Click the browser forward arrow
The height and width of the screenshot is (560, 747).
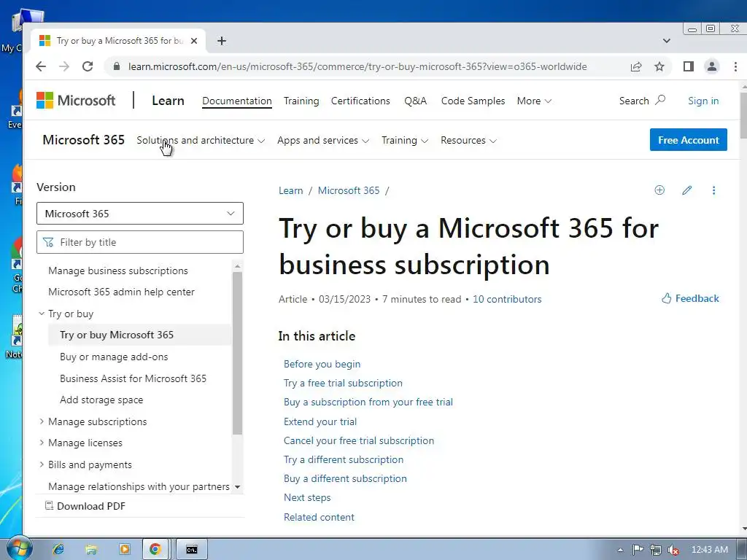64,66
